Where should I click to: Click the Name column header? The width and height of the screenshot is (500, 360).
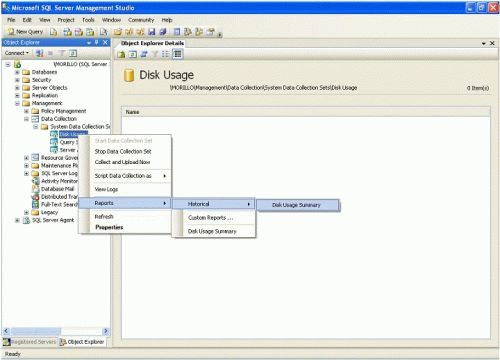click(306, 112)
